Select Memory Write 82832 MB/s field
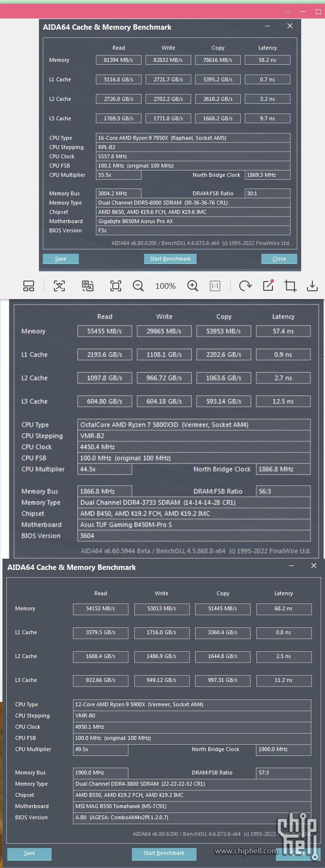Screen dimensions: 325x868 click(x=168, y=60)
